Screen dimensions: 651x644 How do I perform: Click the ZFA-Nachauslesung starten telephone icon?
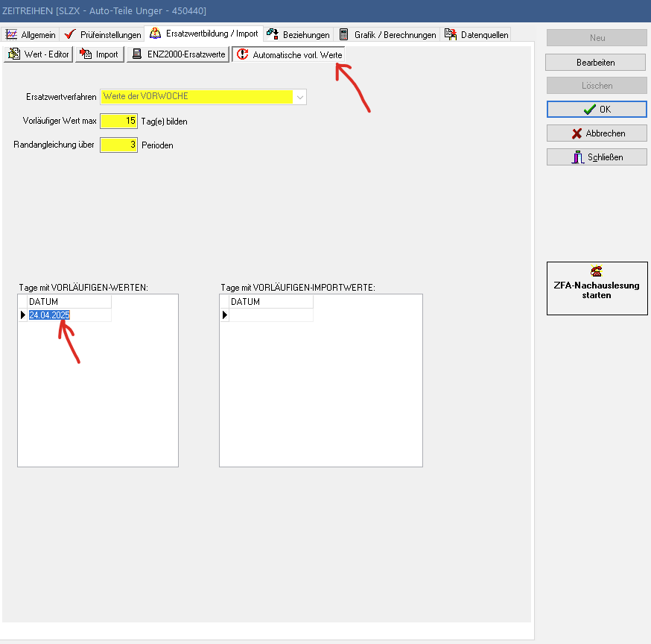click(x=596, y=272)
